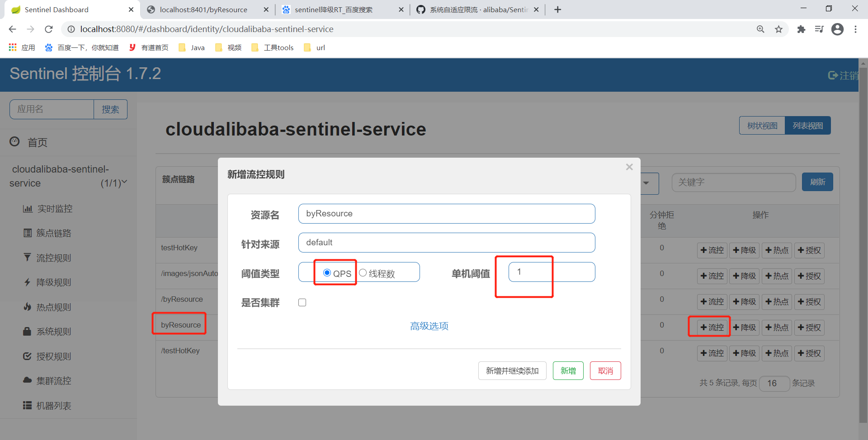868x440 pixels.
Task: Collapse cloudalibaba-sentinel-service app chevron
Action: (x=124, y=182)
